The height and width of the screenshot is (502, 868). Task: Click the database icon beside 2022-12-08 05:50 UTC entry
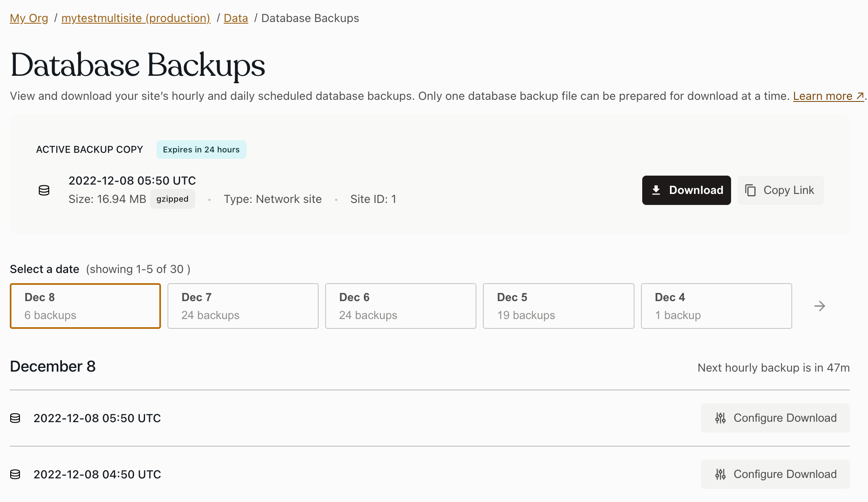15,418
